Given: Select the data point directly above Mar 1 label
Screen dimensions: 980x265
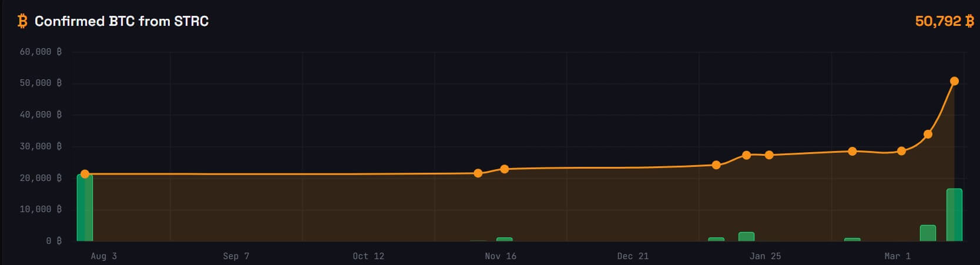Looking at the screenshot, I should (901, 151).
